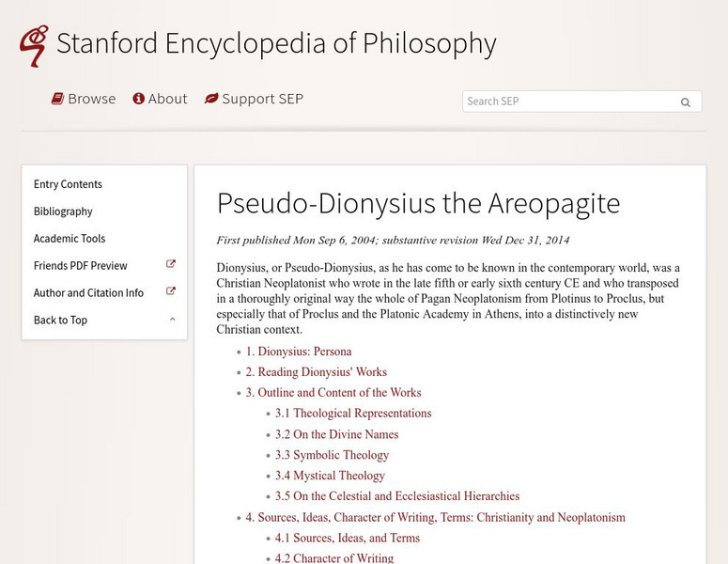Click the Support SEP leaf icon
The width and height of the screenshot is (728, 564).
point(211,99)
